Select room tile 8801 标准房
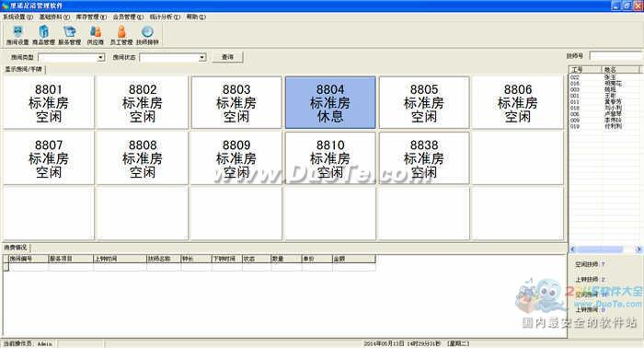This screenshot has width=644, height=348. coord(49,102)
